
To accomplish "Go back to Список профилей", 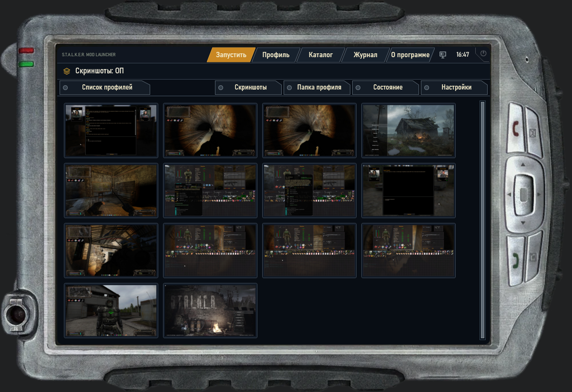I will pos(105,88).
